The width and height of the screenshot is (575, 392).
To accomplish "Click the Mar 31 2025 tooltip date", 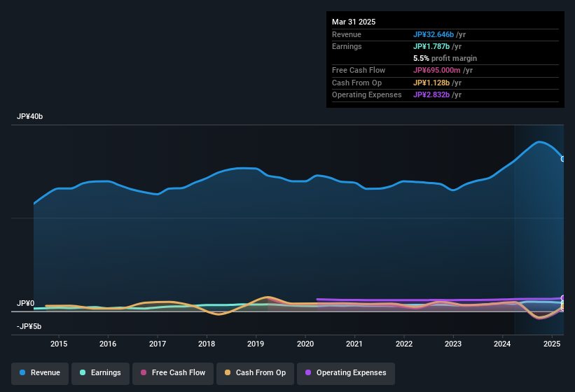I will 354,22.
